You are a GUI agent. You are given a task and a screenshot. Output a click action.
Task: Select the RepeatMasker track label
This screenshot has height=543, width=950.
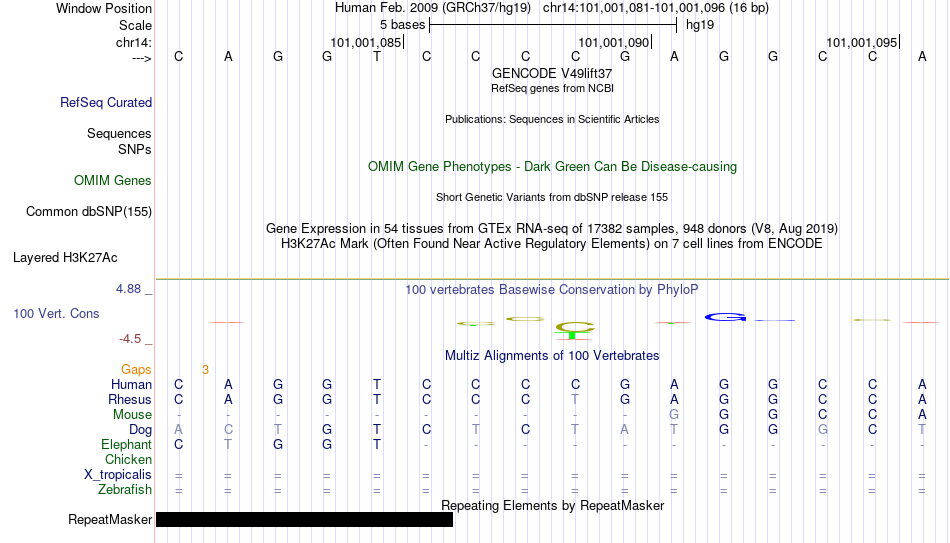click(110, 519)
